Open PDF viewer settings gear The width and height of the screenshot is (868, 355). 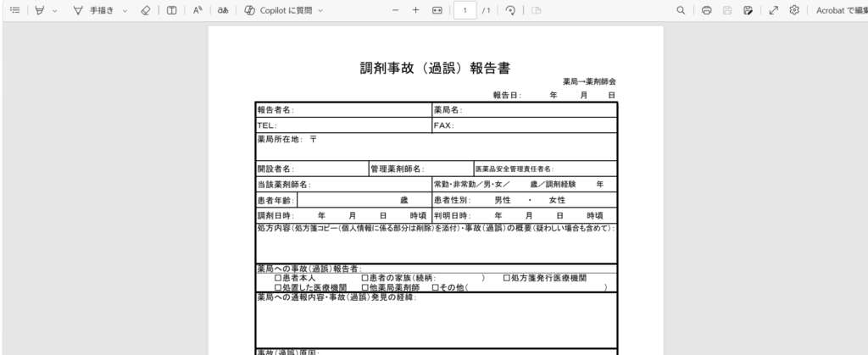point(794,10)
